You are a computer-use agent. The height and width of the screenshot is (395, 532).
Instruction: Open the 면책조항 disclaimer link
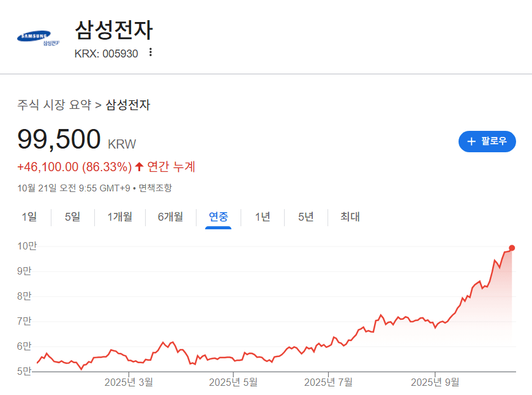[x=155, y=188]
